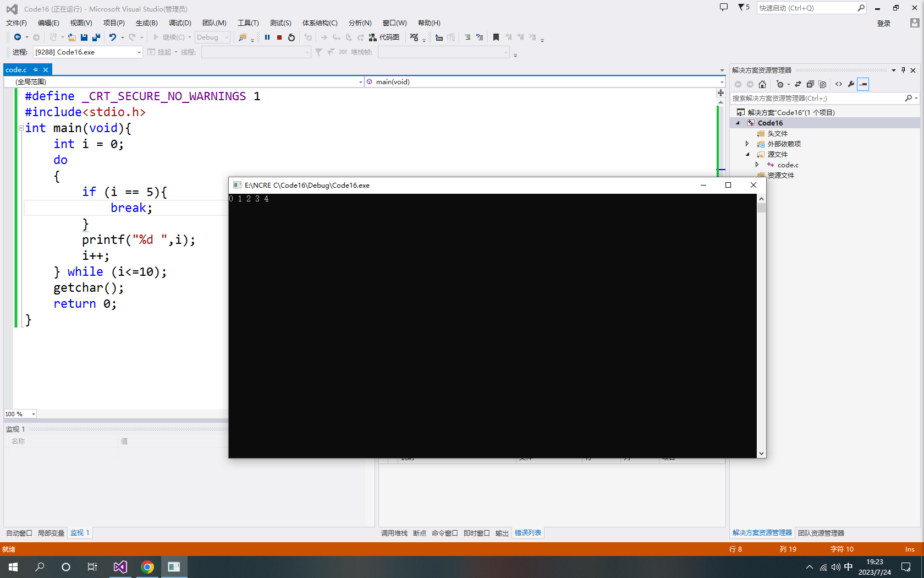Uncomment the selected lines
Viewport: 924px width, 578px height.
coord(480,37)
